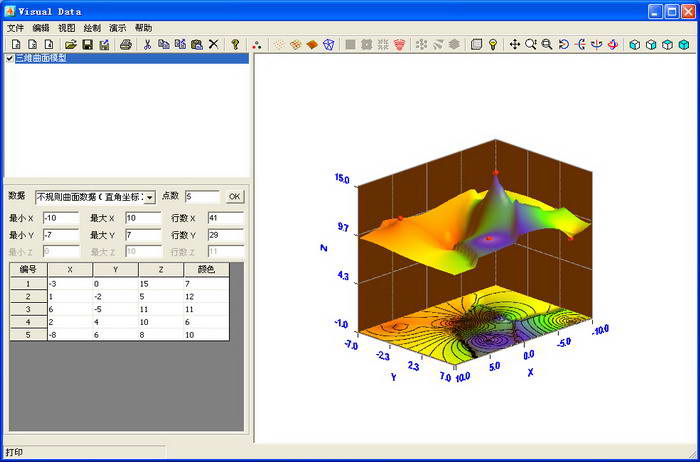Open the 绘制 menu
The image size is (700, 462).
pyautogui.click(x=92, y=28)
